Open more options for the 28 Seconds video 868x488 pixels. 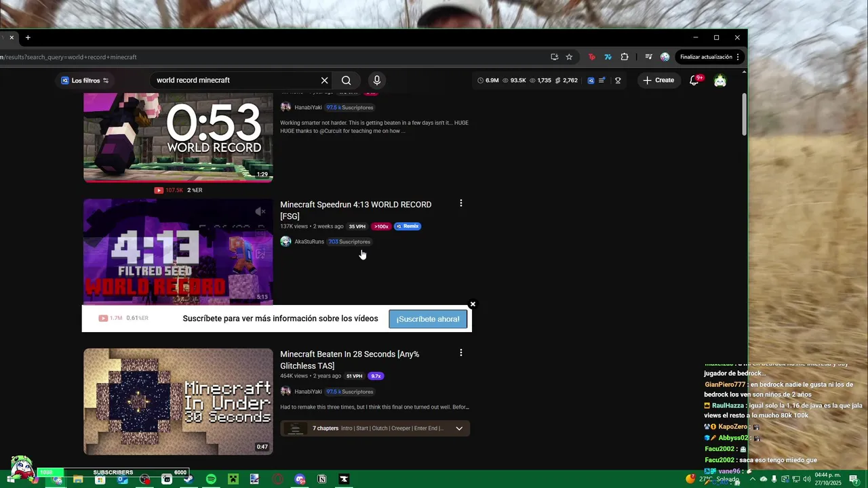(461, 353)
